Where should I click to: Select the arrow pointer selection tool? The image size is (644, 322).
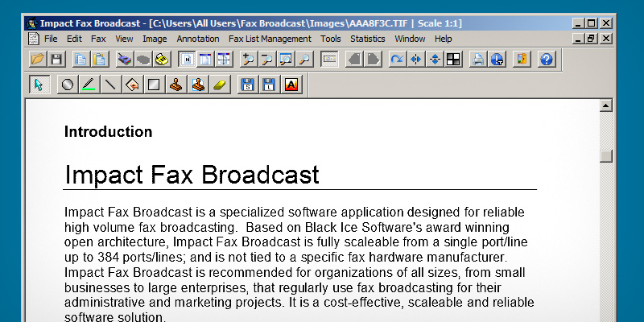(x=38, y=85)
